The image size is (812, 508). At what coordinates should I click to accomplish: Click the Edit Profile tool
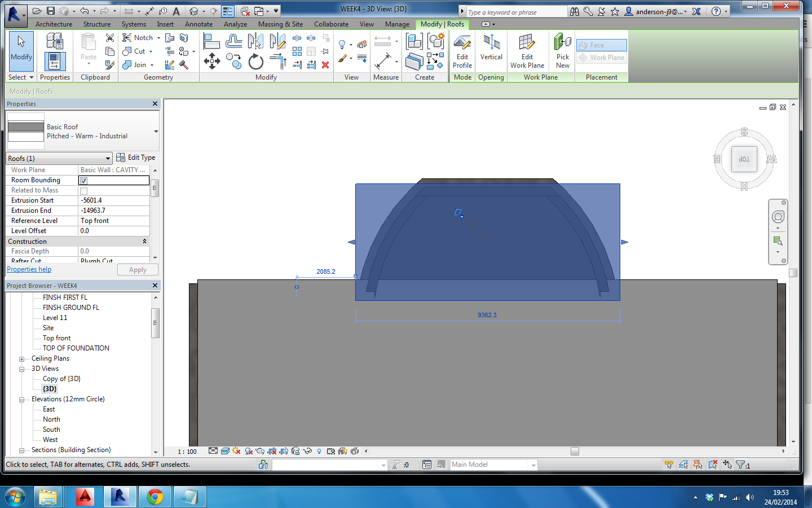pos(462,51)
